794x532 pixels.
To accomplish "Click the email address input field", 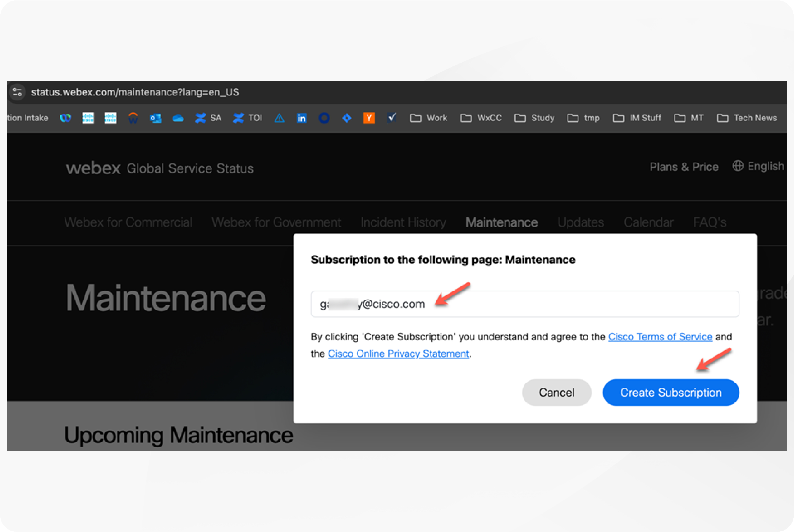I will click(525, 304).
